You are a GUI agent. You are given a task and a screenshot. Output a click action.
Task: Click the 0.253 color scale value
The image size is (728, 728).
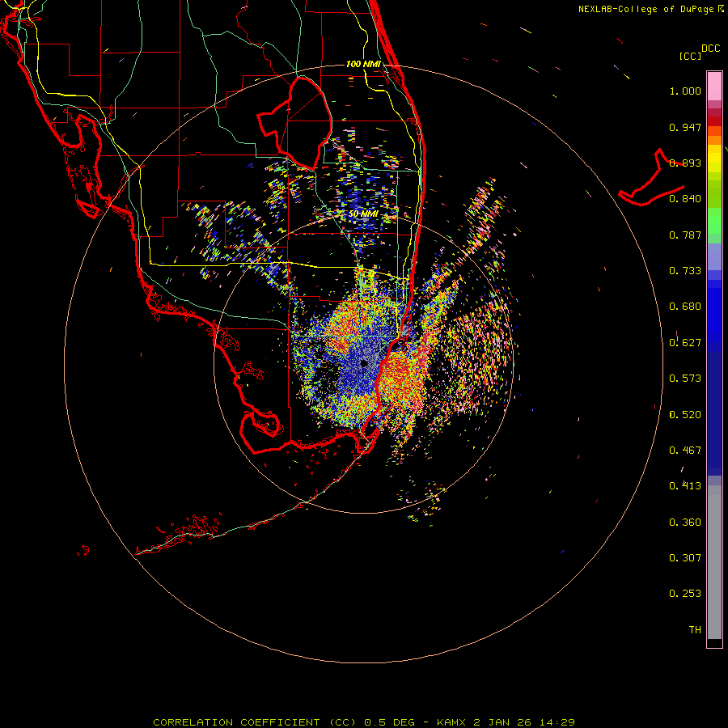685,594
